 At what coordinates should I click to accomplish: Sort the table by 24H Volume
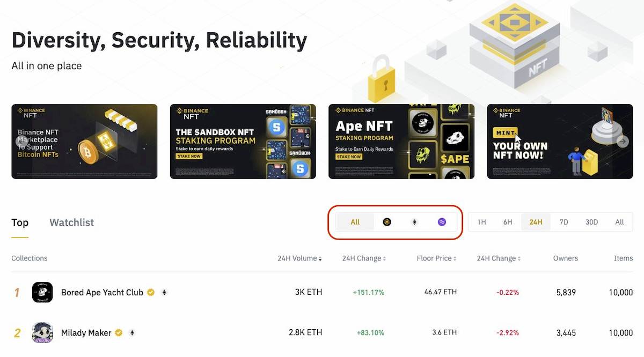tap(299, 258)
